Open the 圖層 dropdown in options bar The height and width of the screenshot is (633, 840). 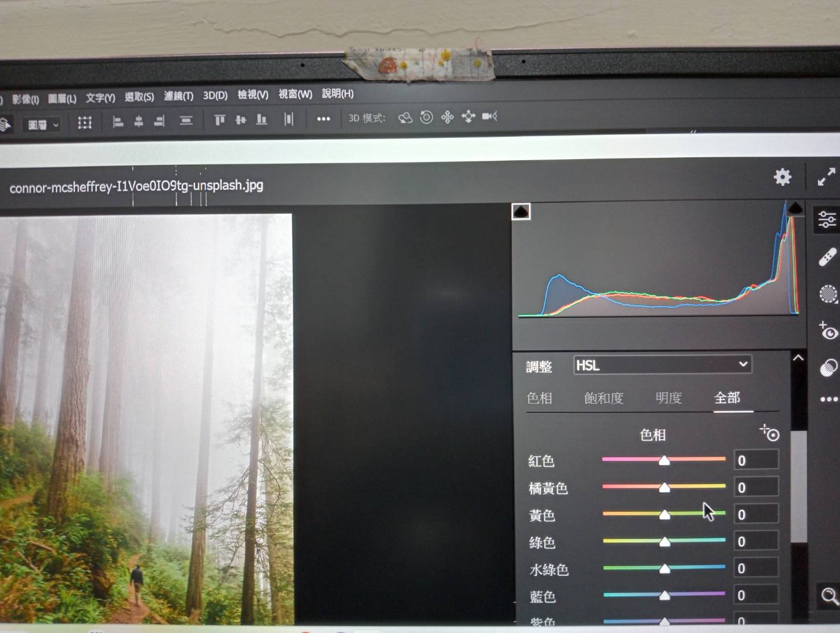pos(43,124)
